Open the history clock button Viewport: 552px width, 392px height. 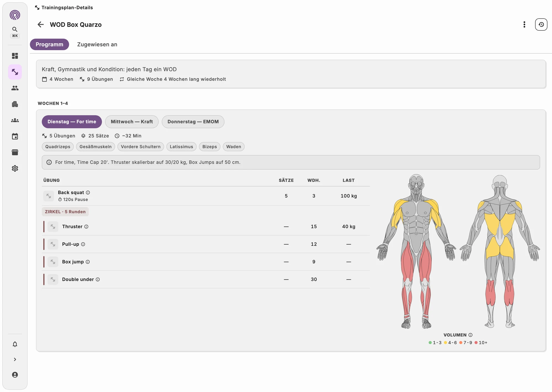tap(541, 25)
